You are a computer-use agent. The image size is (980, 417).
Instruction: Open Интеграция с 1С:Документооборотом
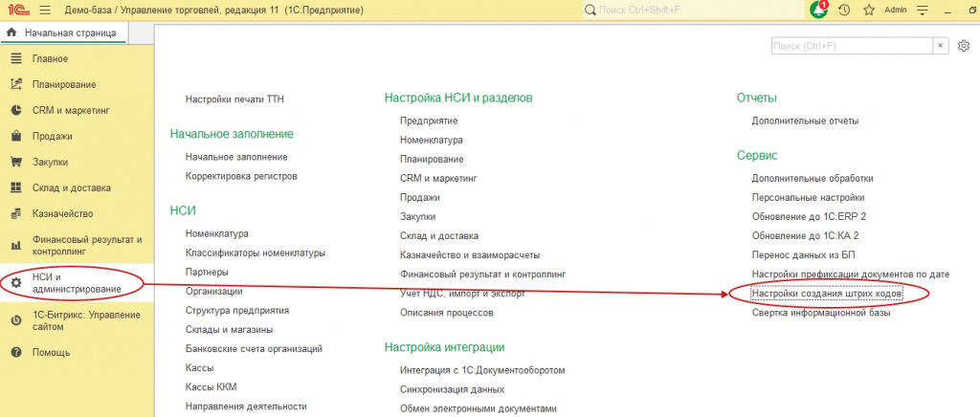click(482, 370)
